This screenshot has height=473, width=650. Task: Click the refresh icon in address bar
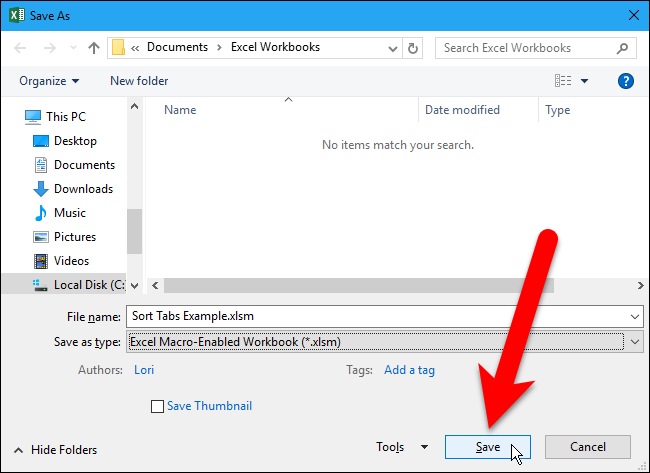pyautogui.click(x=414, y=47)
